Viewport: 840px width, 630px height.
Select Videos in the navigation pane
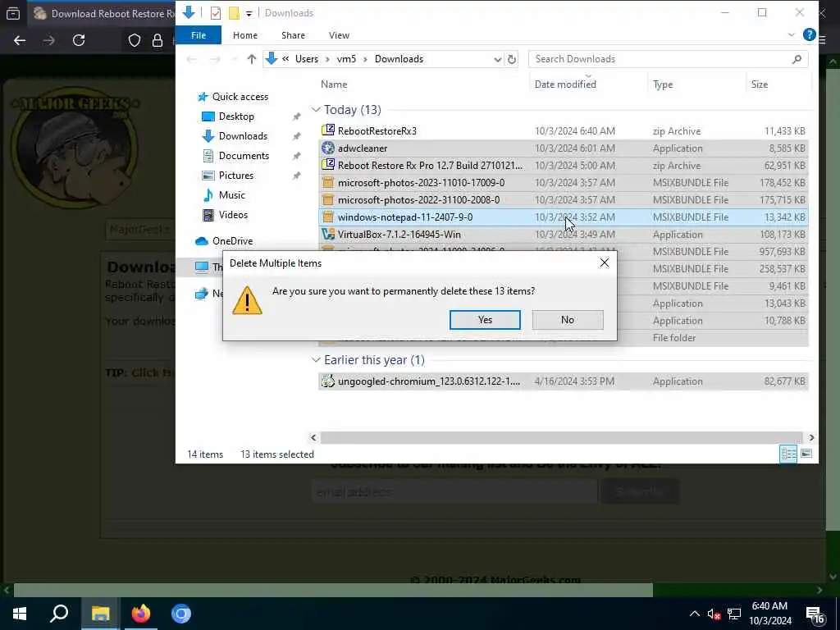233,215
